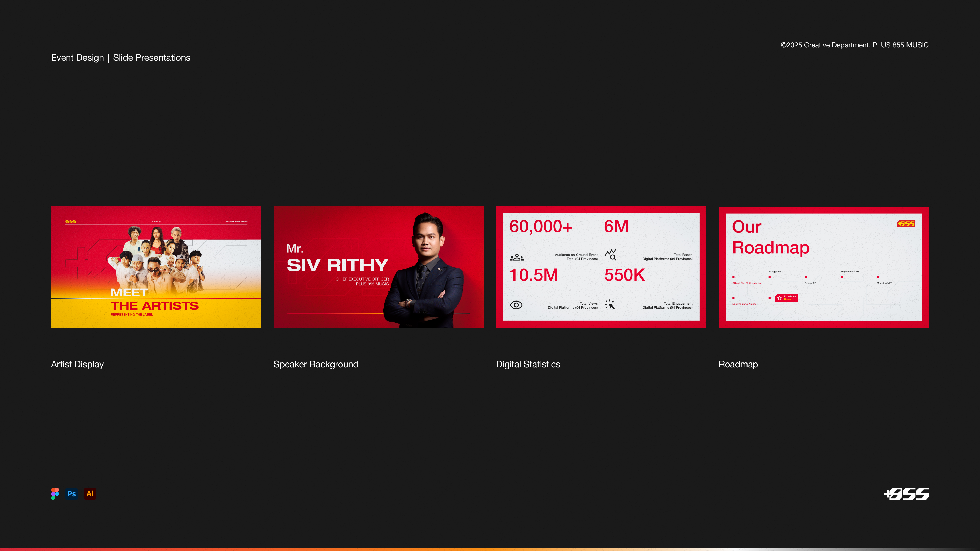The height and width of the screenshot is (551, 980).
Task: Click the yellow +855 logo on Roadmap slide
Action: (906, 224)
